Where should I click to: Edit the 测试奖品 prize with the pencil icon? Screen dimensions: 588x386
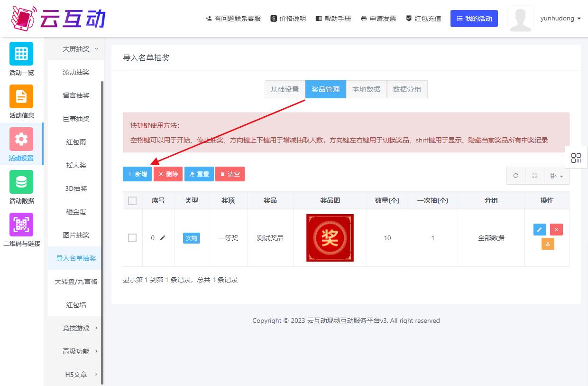539,229
